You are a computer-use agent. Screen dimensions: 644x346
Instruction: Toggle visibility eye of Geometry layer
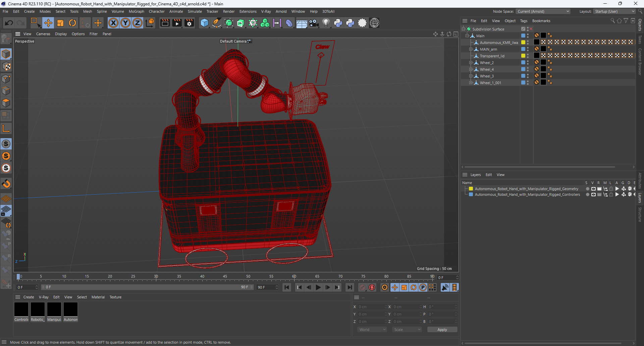(x=593, y=189)
